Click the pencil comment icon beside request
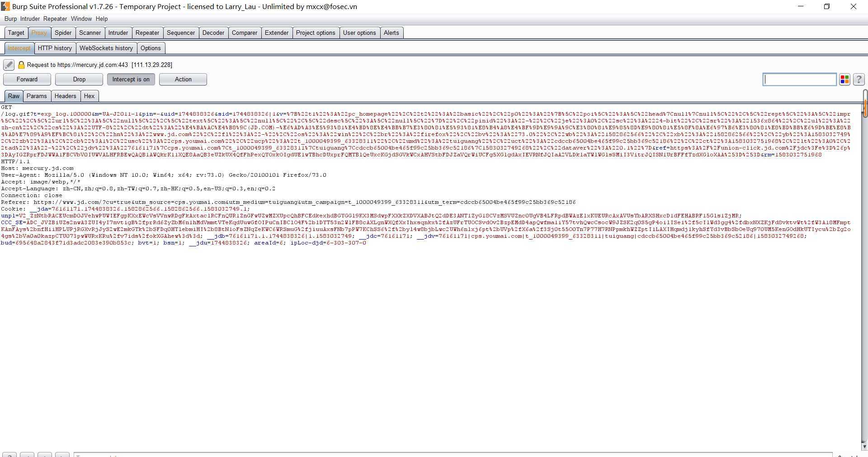Image resolution: width=868 pixels, height=457 pixels. pyautogui.click(x=9, y=65)
